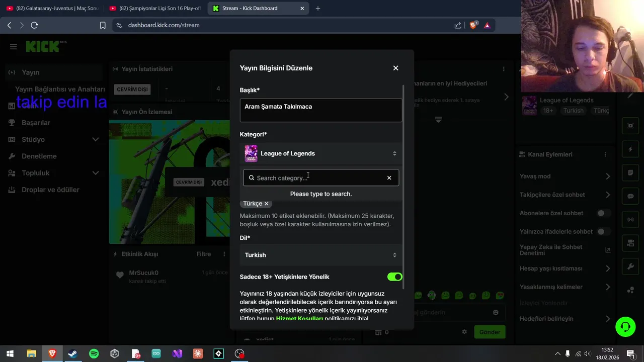Click the screen capture icon in right rail
Image resolution: width=644 pixels, height=362 pixels.
click(630, 126)
